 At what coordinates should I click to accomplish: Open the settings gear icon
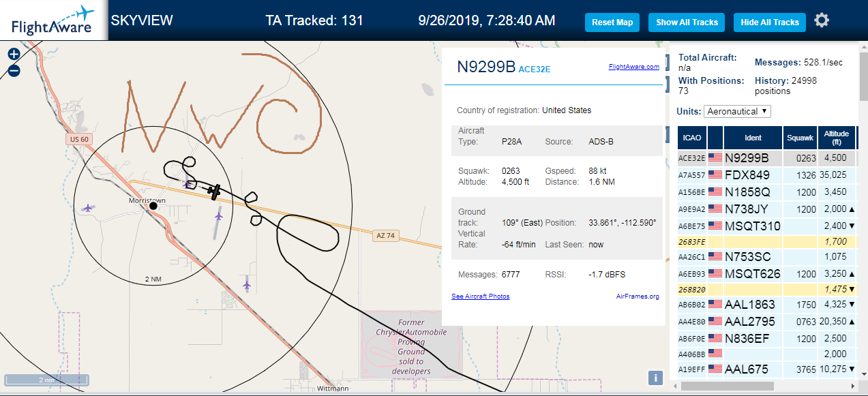coord(822,20)
